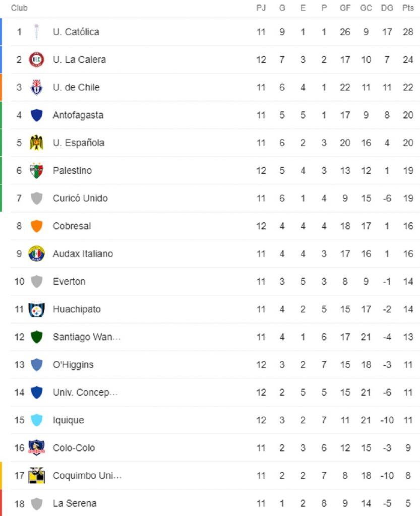Click the Club column header
The height and width of the screenshot is (516, 420).
19,8
